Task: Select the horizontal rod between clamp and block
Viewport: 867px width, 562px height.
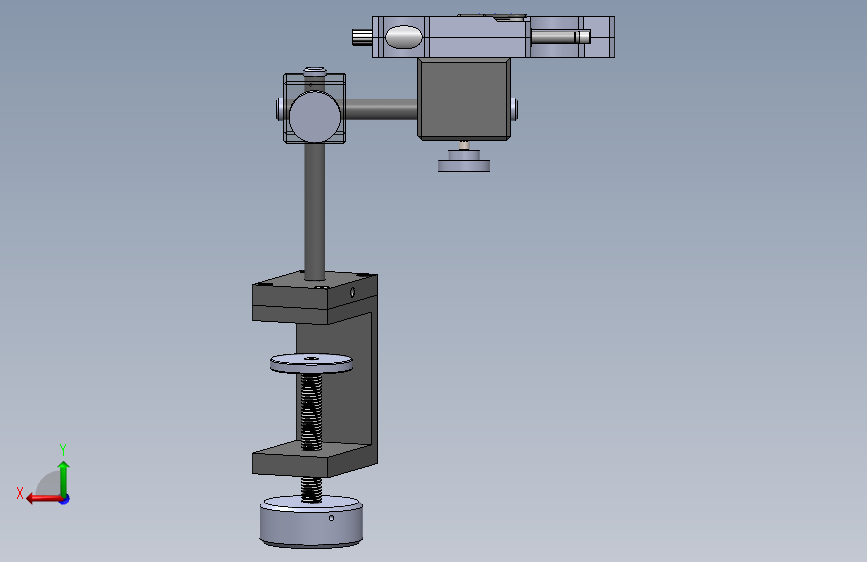Action: click(381, 110)
